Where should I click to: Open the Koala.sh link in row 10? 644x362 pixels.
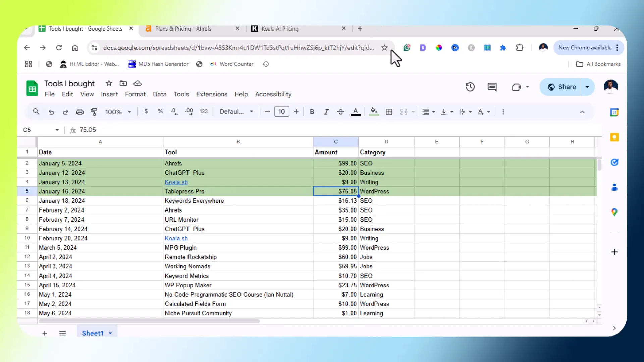point(176,238)
